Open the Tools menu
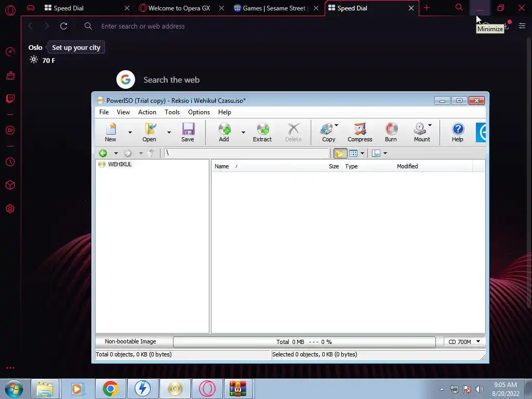Screen dimensions: 532x399 click(172, 112)
